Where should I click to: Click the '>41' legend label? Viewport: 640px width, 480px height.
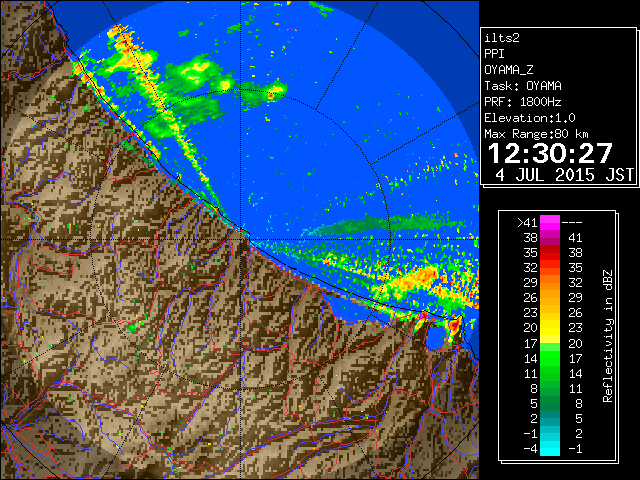[x=527, y=222]
